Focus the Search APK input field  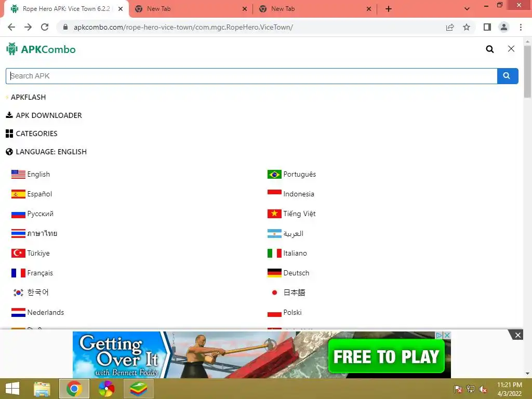[251, 76]
